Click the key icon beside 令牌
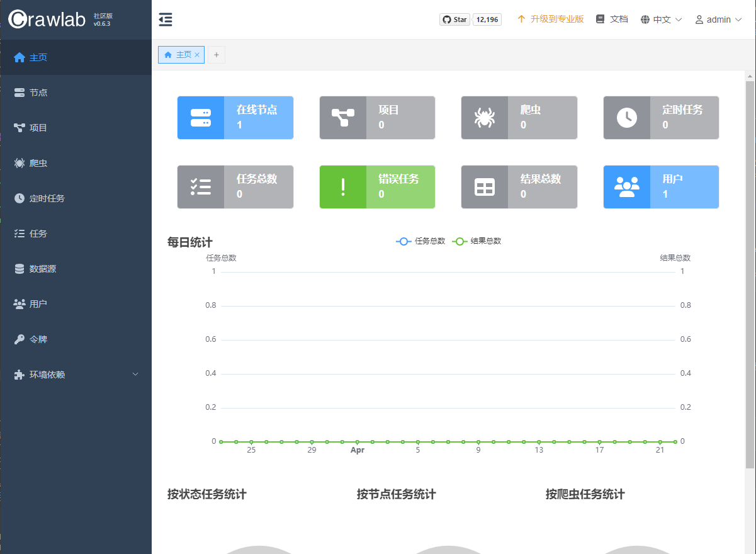Screen dimensions: 756x554 pos(20,339)
